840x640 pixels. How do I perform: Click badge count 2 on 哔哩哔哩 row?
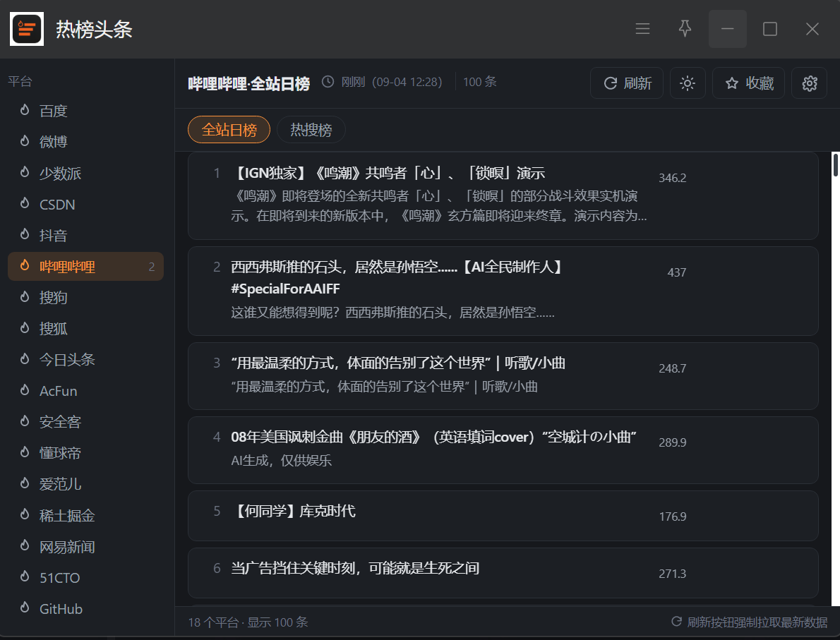(152, 267)
